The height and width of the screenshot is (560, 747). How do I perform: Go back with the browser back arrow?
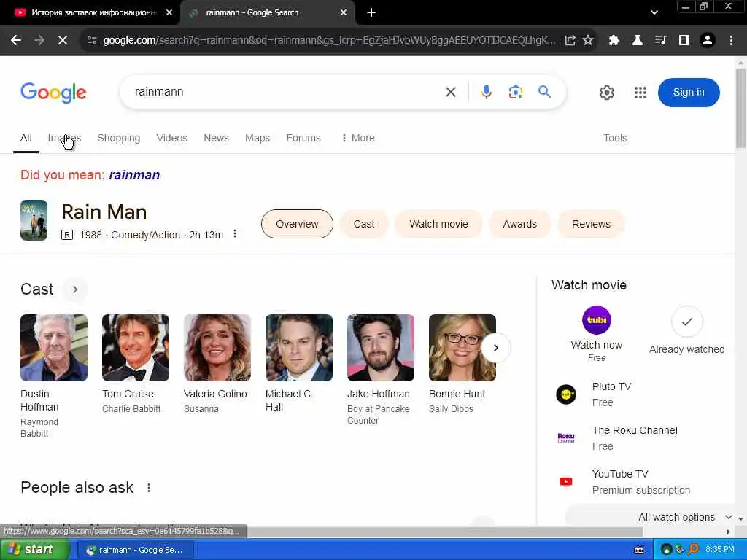pyautogui.click(x=16, y=41)
